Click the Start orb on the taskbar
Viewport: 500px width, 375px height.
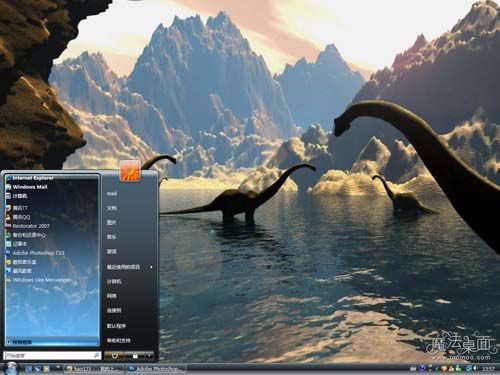(11, 368)
